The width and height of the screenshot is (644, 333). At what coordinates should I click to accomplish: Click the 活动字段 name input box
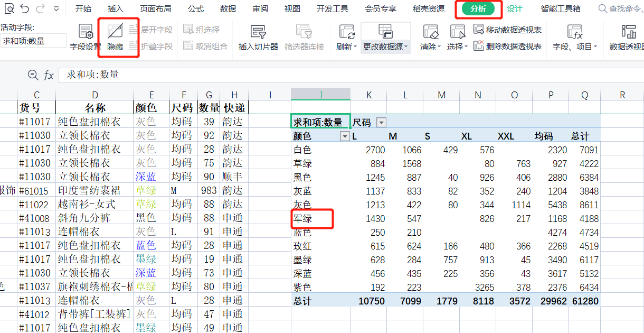coord(33,41)
